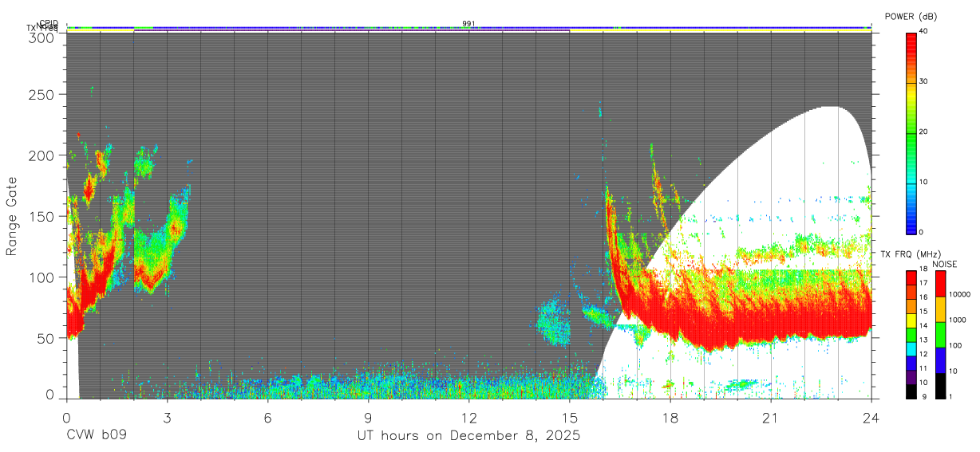The width and height of the screenshot is (980, 452).
Task: Pick the yellow 14–15 MHz frequency swatch
Action: pyautogui.click(x=911, y=320)
